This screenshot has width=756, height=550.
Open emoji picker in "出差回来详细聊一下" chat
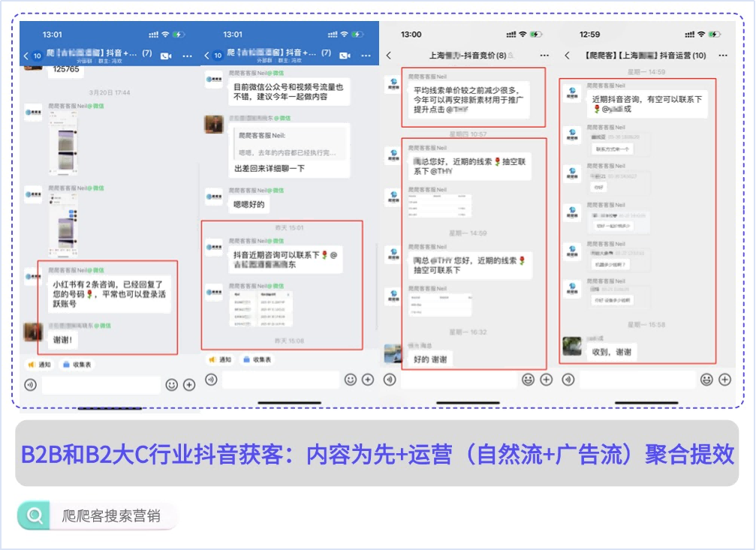coord(351,380)
